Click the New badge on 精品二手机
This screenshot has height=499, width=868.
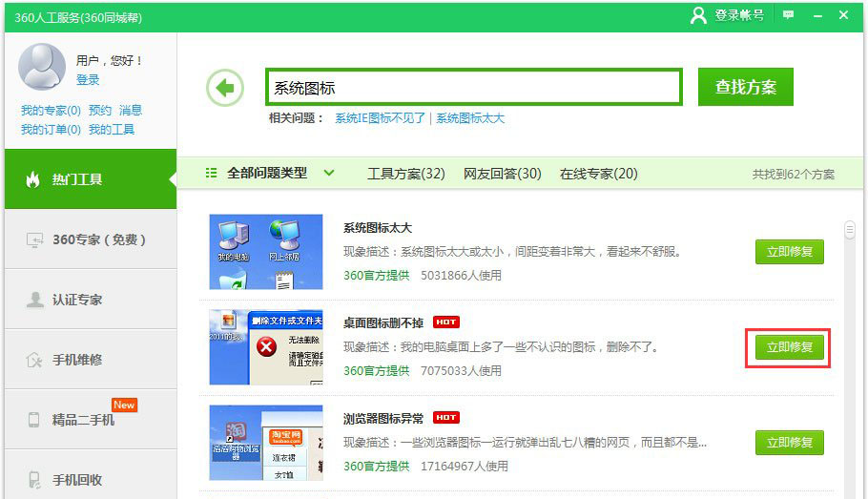click(x=124, y=405)
